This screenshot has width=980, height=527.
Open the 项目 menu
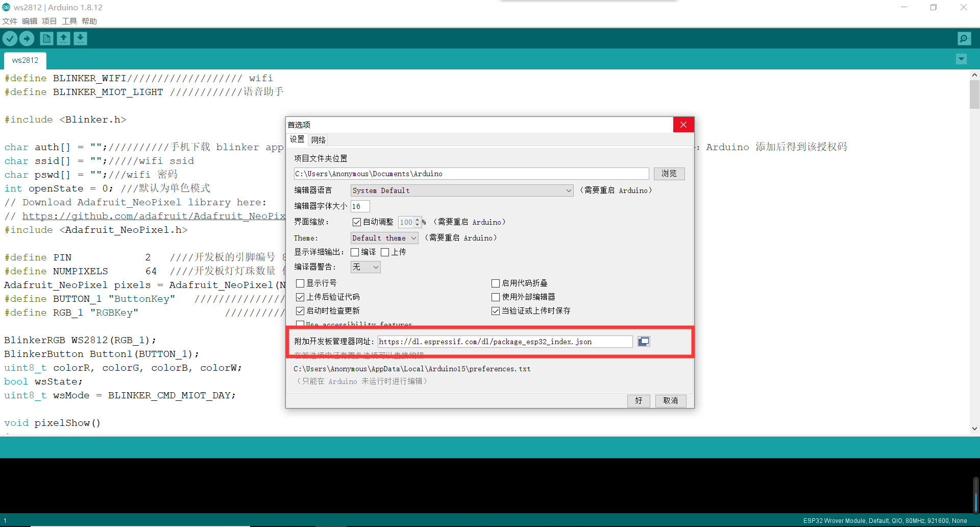click(x=50, y=21)
